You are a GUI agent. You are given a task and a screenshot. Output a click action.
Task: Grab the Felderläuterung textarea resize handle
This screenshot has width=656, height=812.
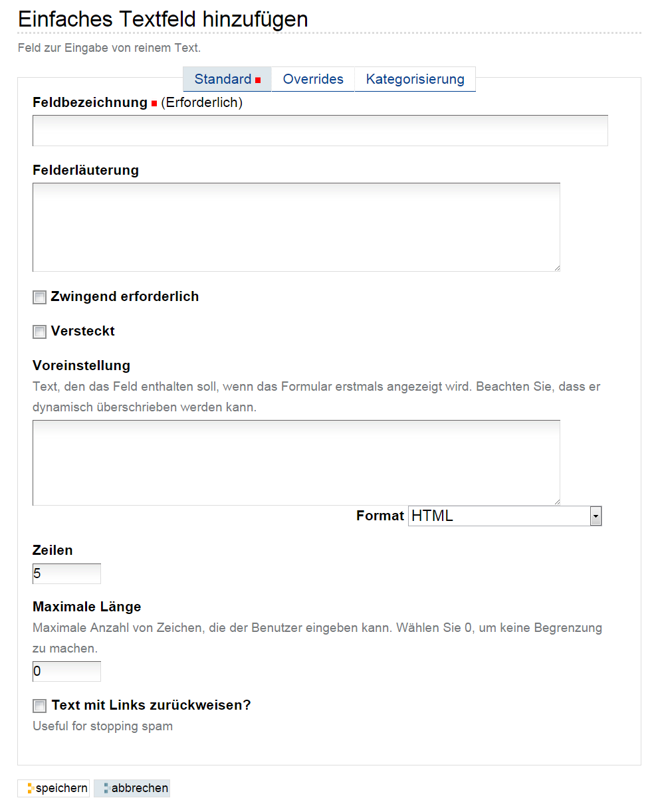[x=556, y=268]
